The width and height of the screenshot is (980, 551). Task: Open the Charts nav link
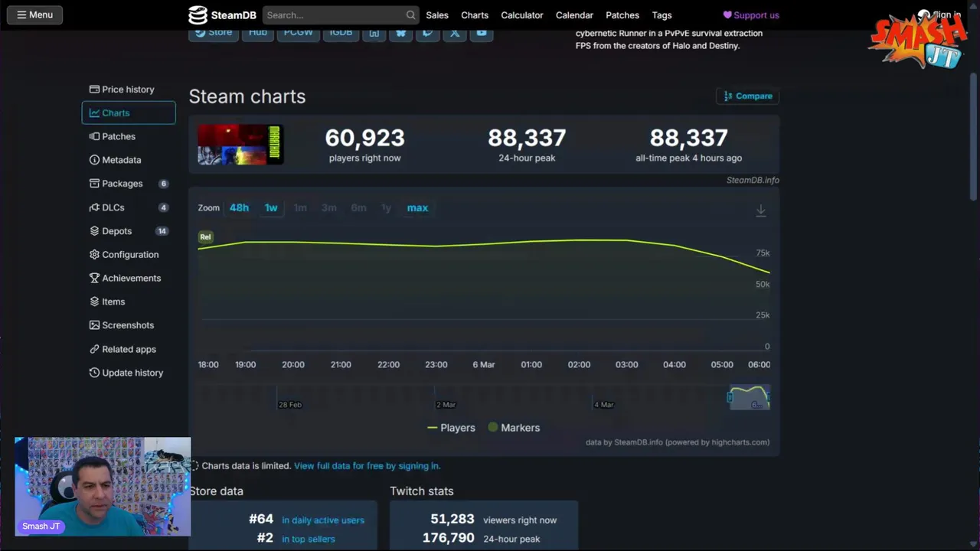click(x=475, y=15)
